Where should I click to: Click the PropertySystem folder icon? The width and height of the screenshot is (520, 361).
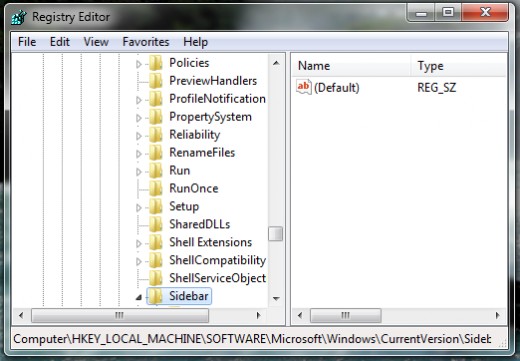(x=156, y=117)
